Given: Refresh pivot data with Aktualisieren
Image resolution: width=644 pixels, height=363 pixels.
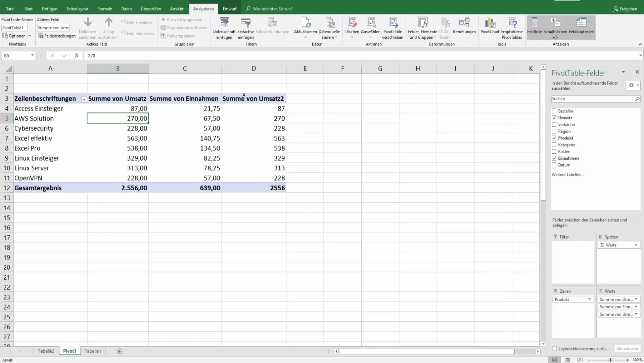Looking at the screenshot, I should [x=305, y=28].
